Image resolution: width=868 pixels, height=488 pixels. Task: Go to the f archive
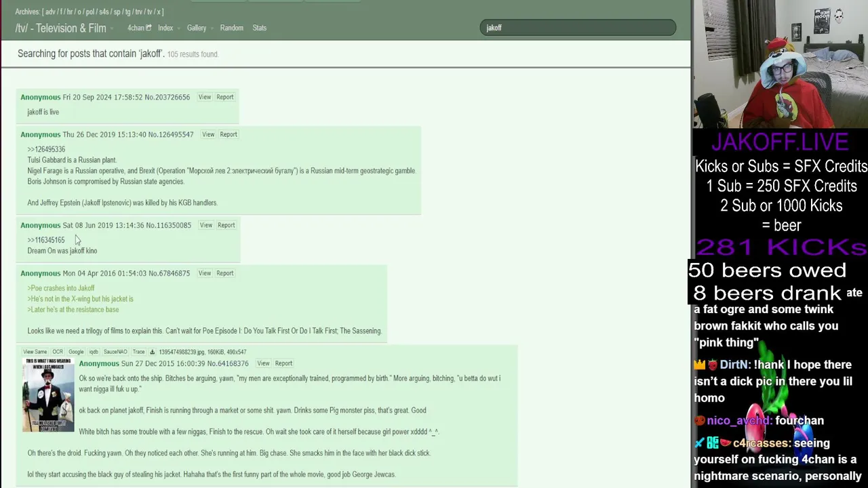pyautogui.click(x=62, y=12)
